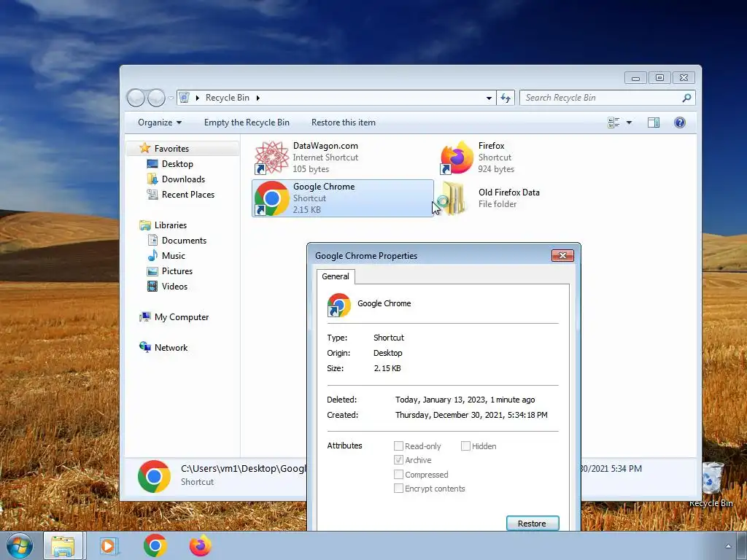Change view using the view icon
The height and width of the screenshot is (560, 747).
[x=614, y=122]
